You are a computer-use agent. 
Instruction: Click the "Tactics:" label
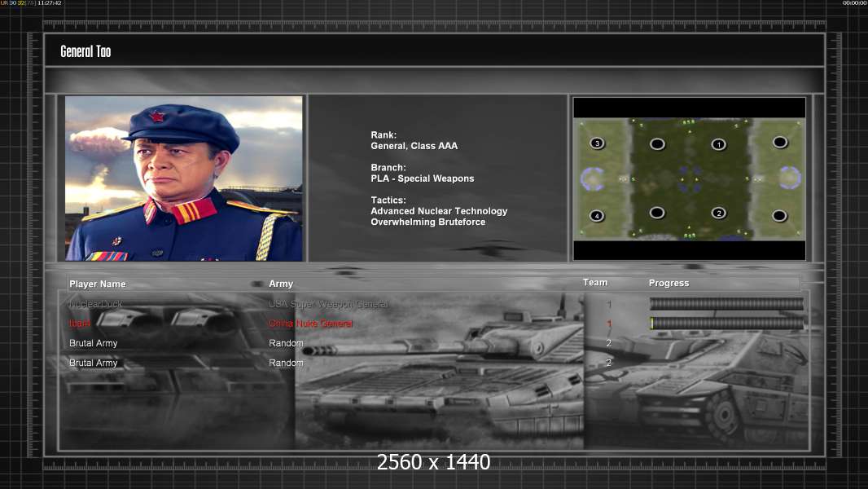click(388, 200)
